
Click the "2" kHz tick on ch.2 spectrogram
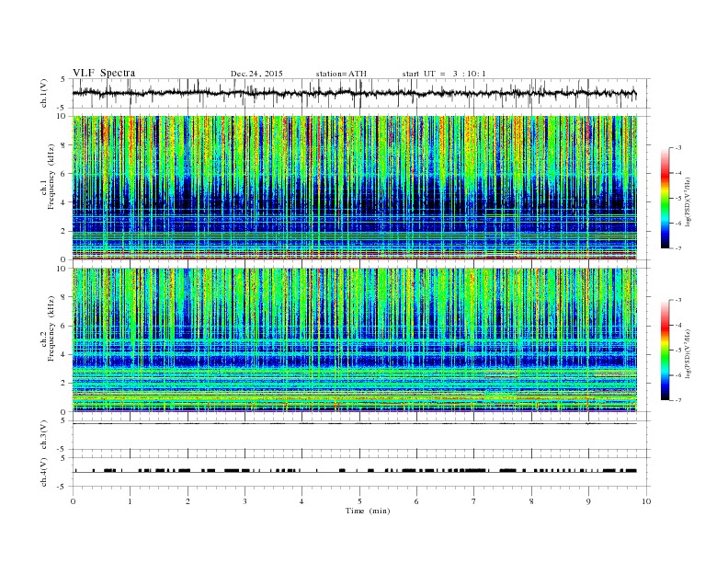[x=64, y=384]
